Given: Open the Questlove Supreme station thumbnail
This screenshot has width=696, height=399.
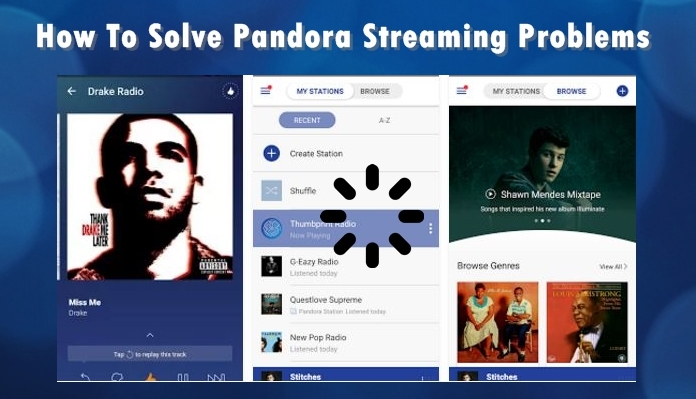Looking at the screenshot, I should pos(272,304).
